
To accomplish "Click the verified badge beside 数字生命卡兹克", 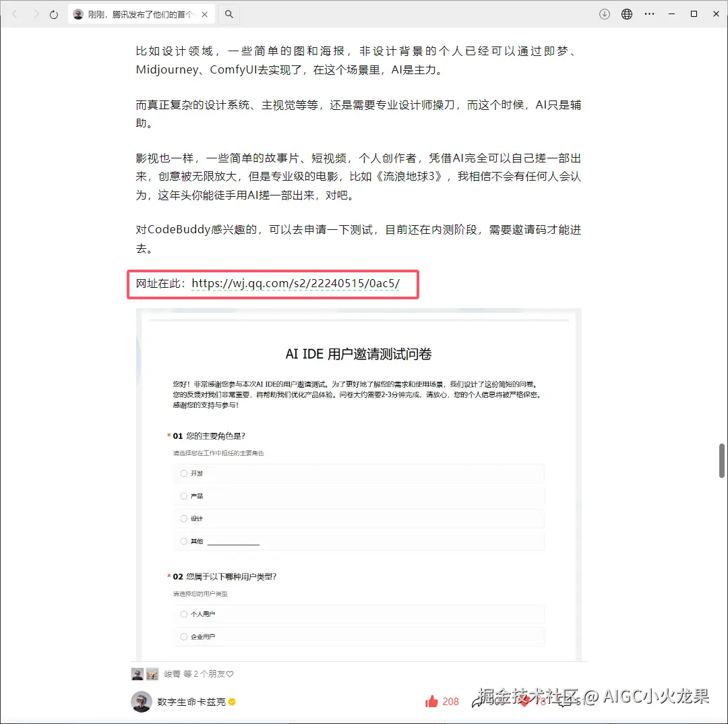I will (x=231, y=701).
